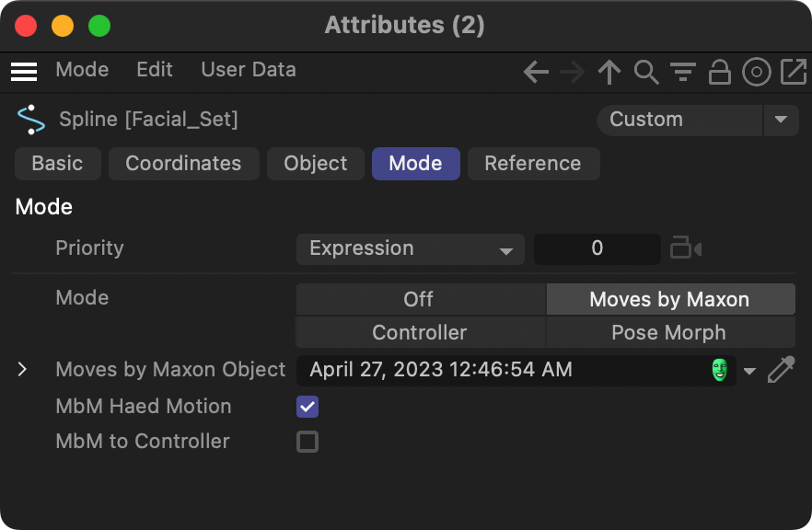Click the circular target mode icon
812x530 pixels.
click(756, 72)
